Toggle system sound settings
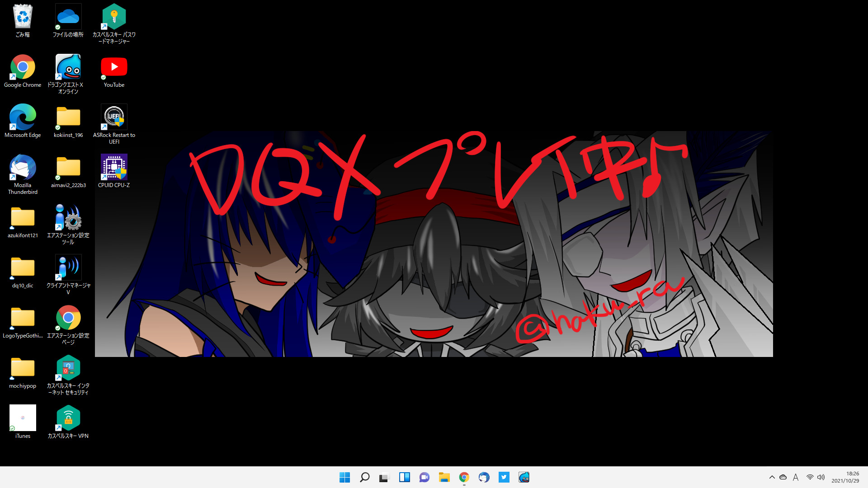This screenshot has height=488, width=868. coord(821,477)
